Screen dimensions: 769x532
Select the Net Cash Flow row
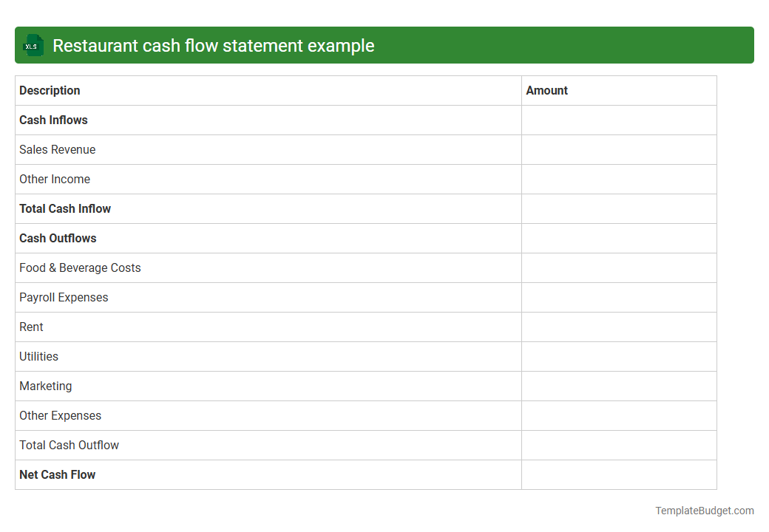point(57,474)
